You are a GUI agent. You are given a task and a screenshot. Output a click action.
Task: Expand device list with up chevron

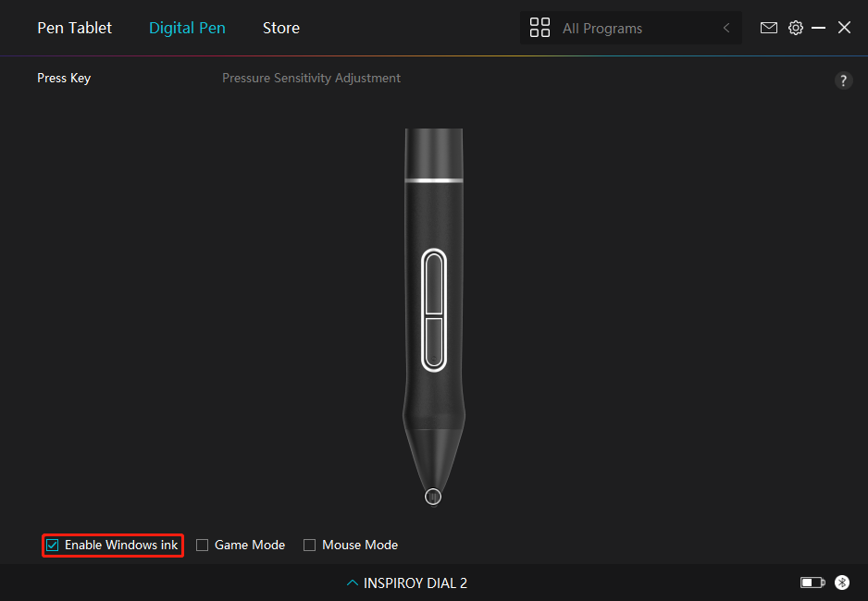[352, 583]
